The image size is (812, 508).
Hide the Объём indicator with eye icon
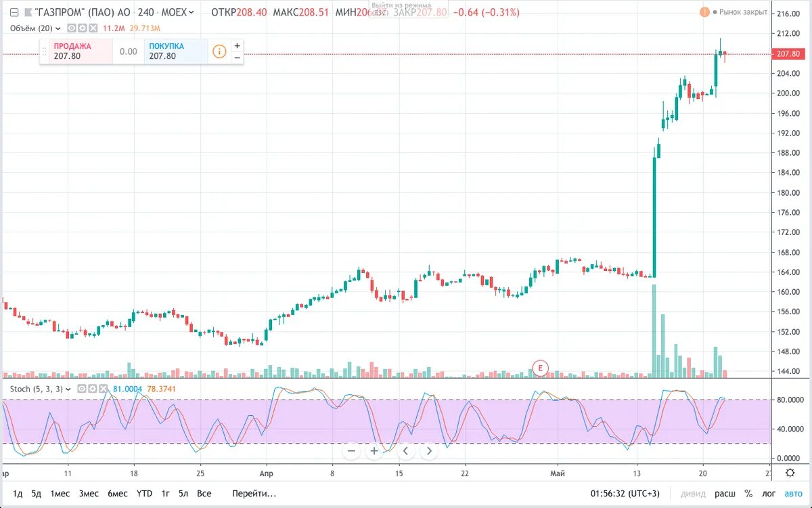(72, 28)
